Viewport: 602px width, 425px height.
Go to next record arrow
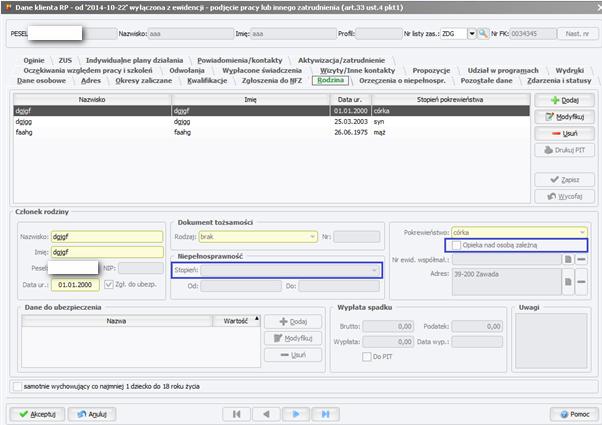coord(296,414)
